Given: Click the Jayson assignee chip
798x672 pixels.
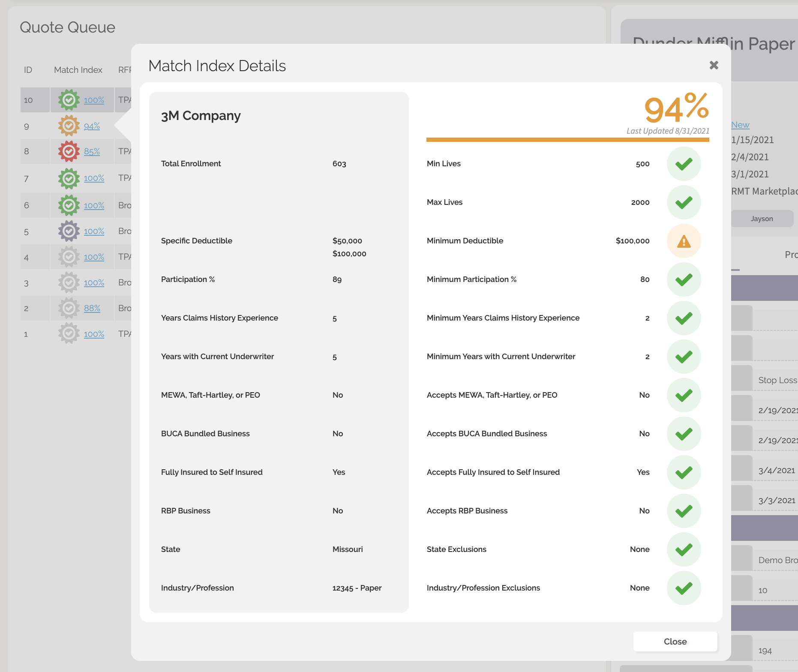Looking at the screenshot, I should tap(762, 219).
